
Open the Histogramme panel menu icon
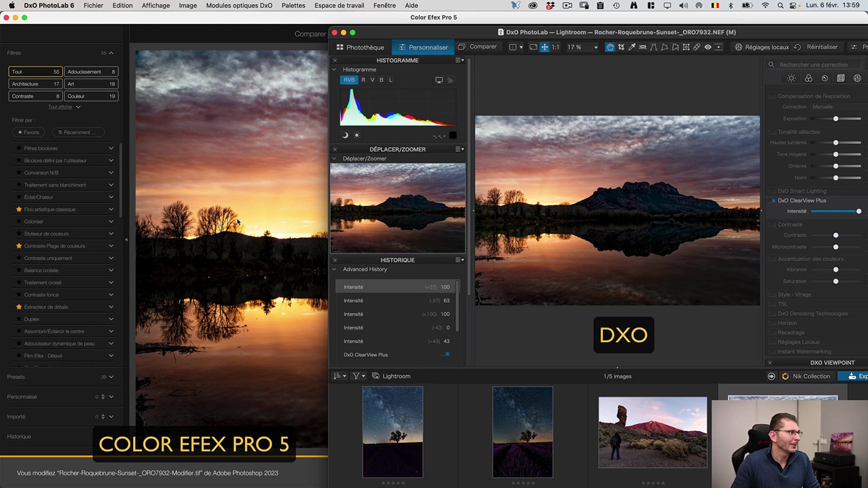click(460, 60)
